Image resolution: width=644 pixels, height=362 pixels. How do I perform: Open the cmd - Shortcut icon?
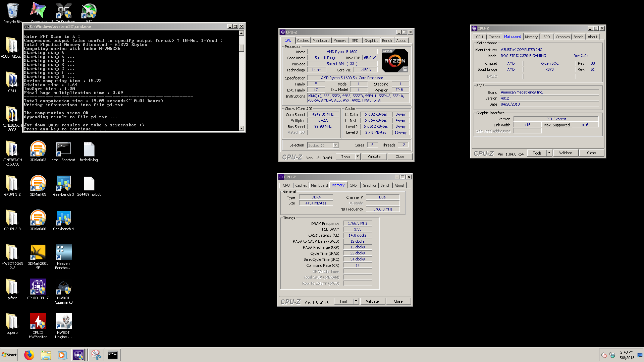(63, 151)
